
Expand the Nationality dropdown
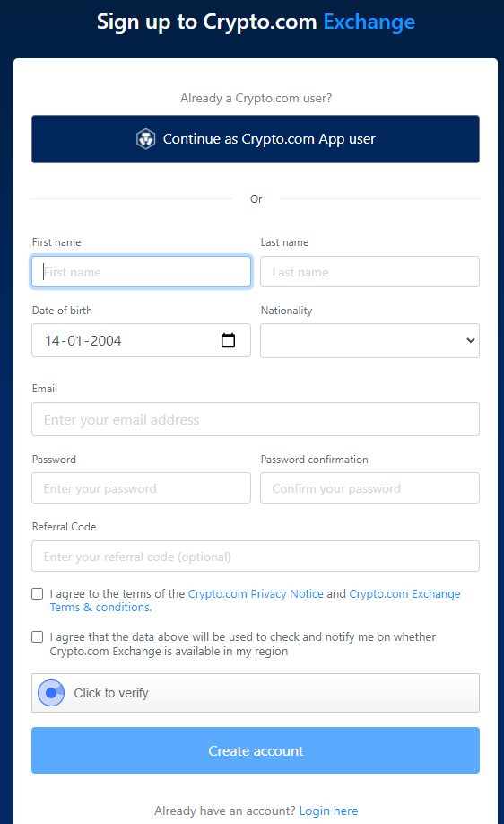[x=369, y=340]
